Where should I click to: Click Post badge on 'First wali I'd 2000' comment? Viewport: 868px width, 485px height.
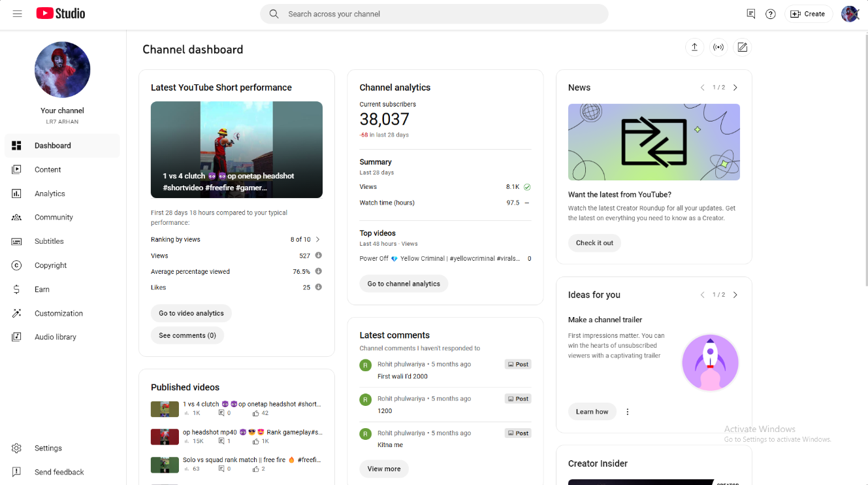(x=518, y=364)
